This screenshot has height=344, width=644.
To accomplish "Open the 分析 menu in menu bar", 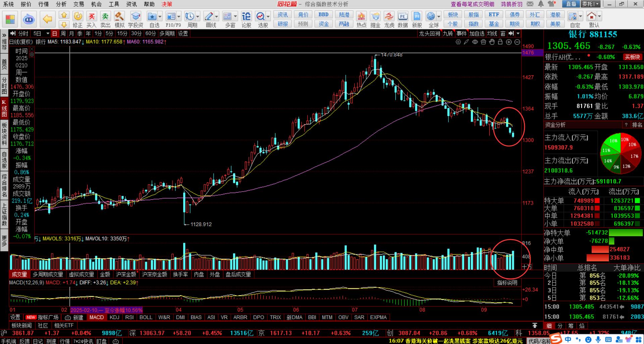I will click(61, 4).
